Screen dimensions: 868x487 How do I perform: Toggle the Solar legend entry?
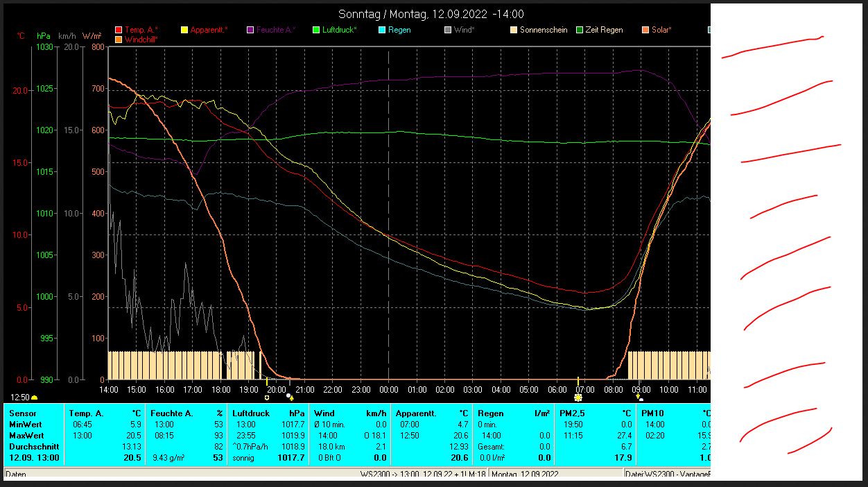(x=645, y=30)
